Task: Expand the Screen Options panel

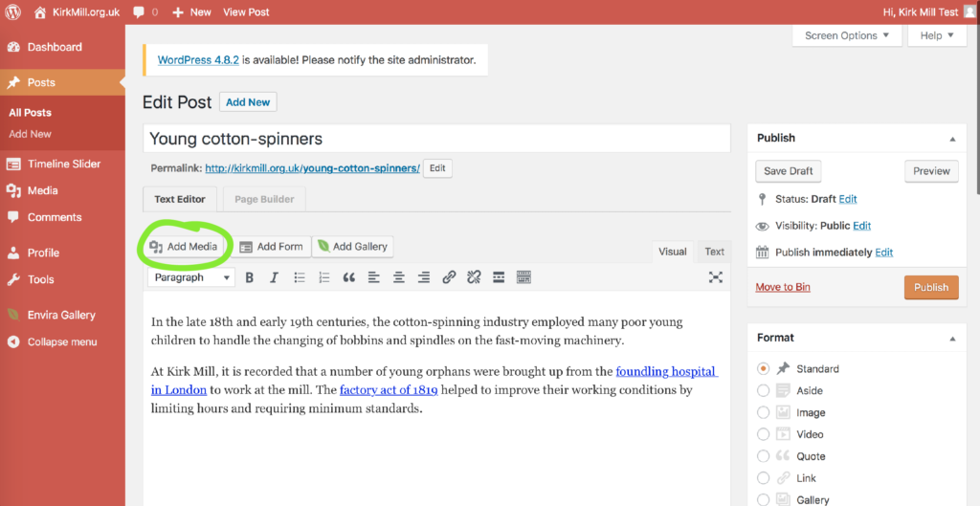Action: click(x=846, y=35)
